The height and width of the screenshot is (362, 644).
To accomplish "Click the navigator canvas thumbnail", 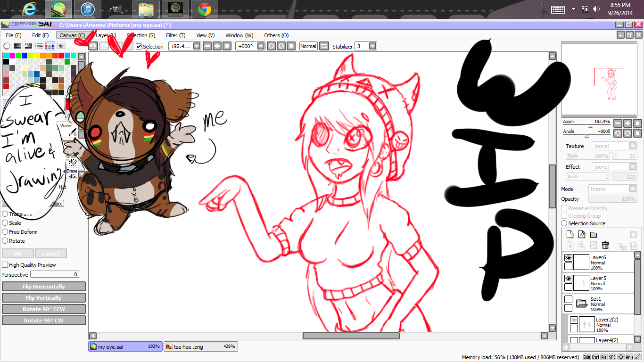I will click(x=599, y=79).
